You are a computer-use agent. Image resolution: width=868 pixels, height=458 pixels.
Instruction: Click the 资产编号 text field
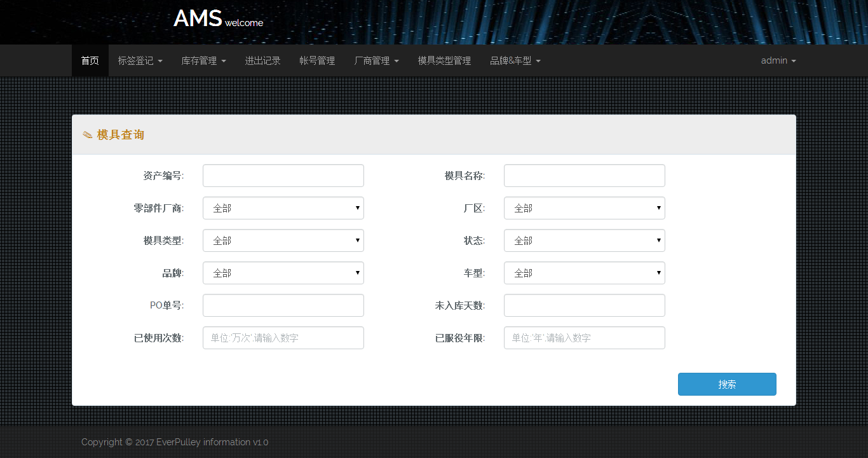point(283,176)
